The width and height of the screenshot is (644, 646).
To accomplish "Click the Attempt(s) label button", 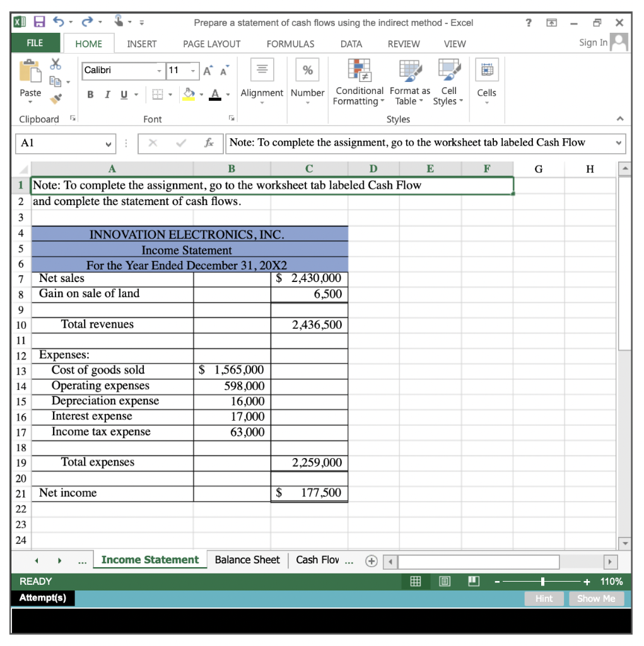I will (42, 598).
